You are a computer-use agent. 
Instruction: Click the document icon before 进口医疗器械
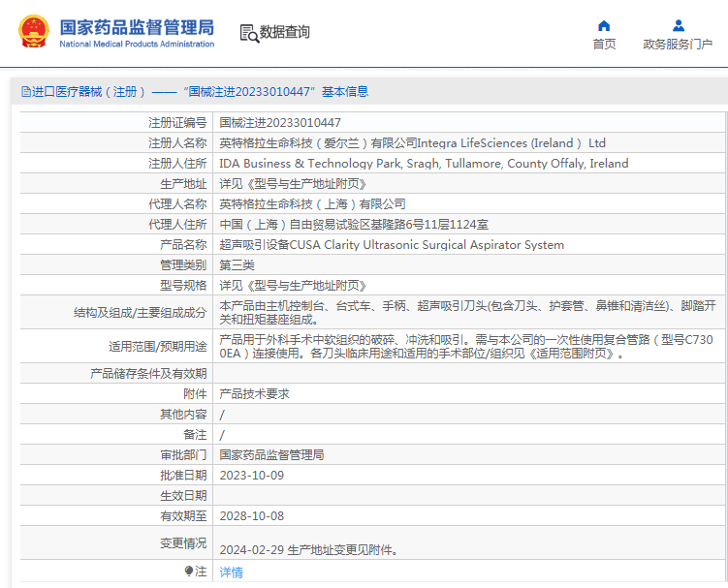coord(26,91)
